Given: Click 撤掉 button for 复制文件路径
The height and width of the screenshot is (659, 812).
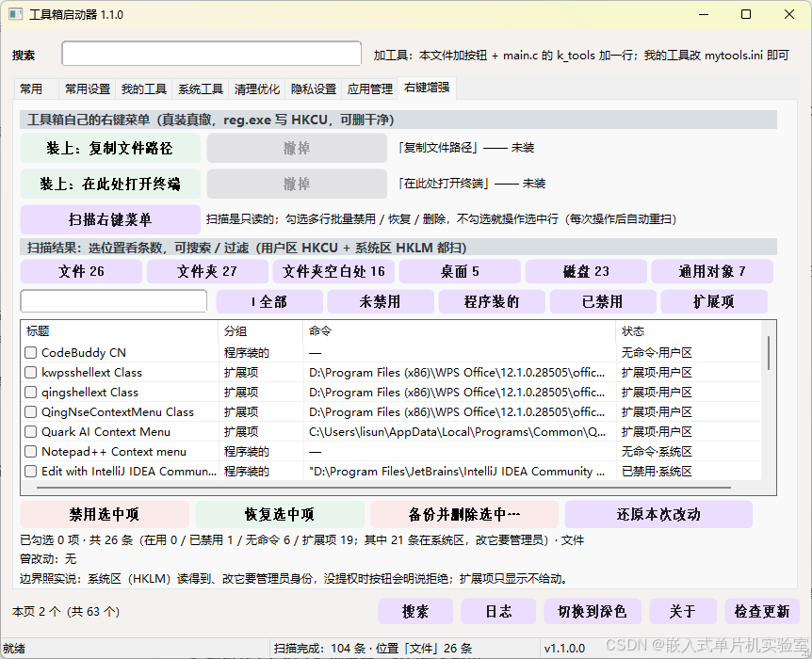Looking at the screenshot, I should pos(297,148).
